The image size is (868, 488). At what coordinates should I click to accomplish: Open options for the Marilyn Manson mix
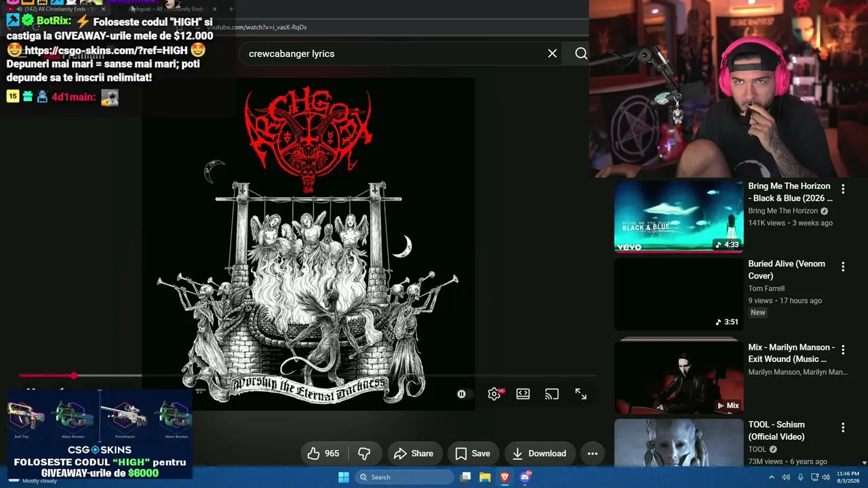[x=843, y=350]
